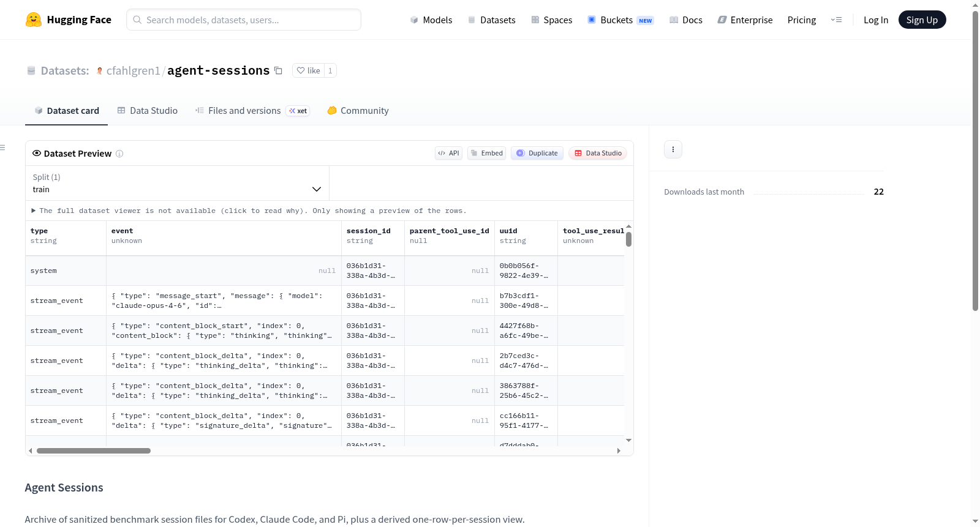Open Enterprise in the top navigation
Viewport: 980px width, 527px height.
[745, 20]
